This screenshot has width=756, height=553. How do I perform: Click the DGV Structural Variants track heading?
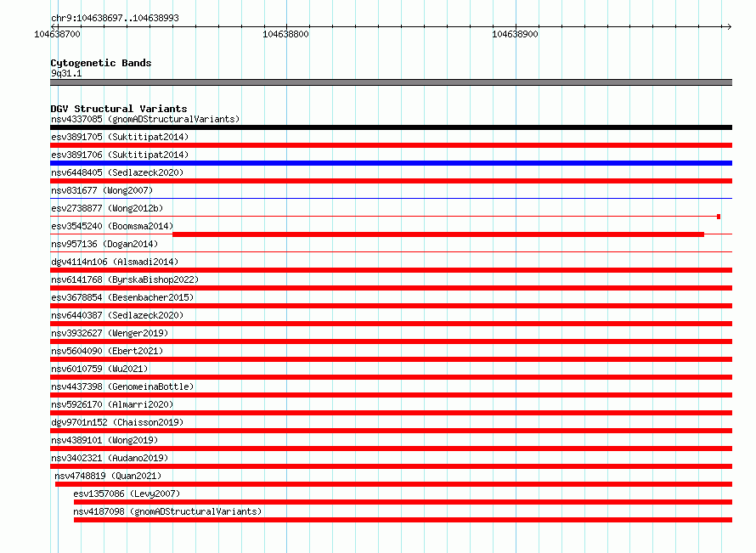[x=119, y=109]
